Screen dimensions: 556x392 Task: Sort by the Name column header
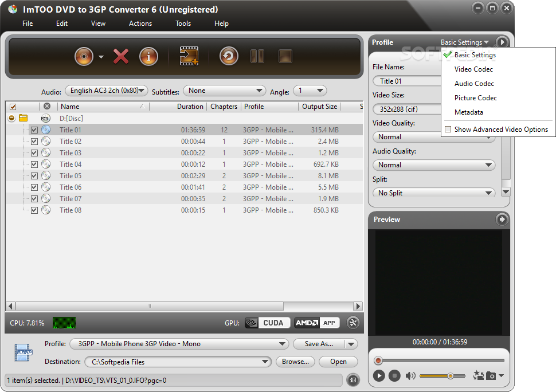tap(103, 107)
